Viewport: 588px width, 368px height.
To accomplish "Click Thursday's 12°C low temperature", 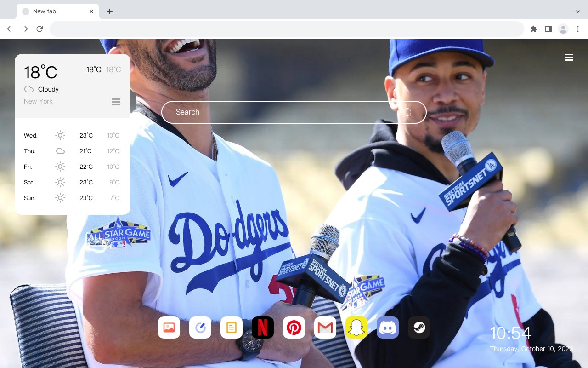I will (113, 151).
